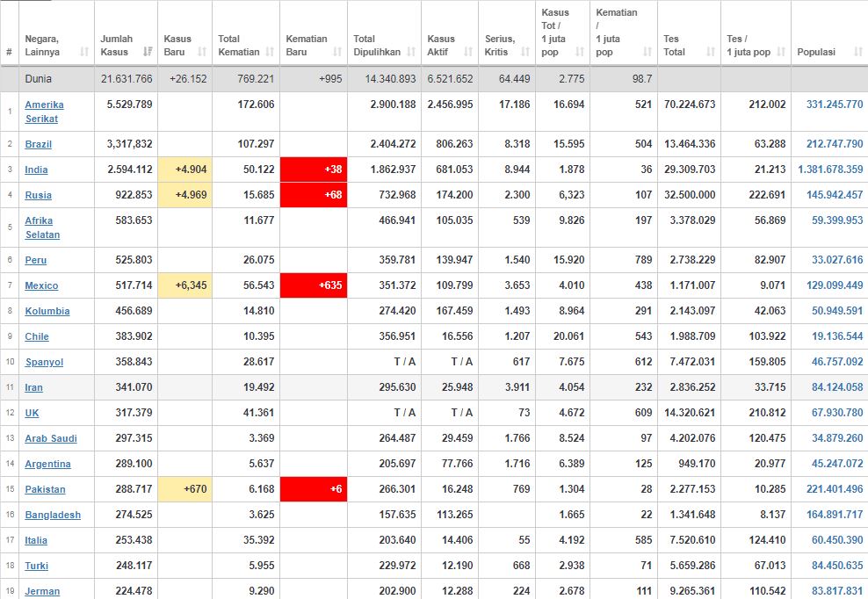Open Rusia population link 145.942.457
The height and width of the screenshot is (599, 868).
pos(835,195)
